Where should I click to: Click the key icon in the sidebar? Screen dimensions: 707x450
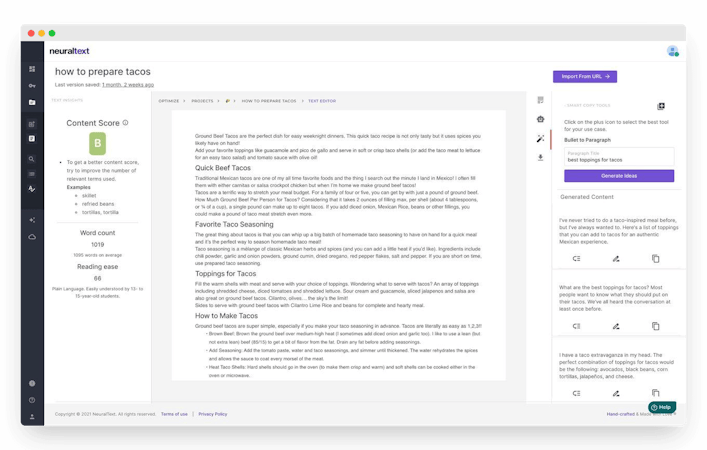(x=32, y=86)
